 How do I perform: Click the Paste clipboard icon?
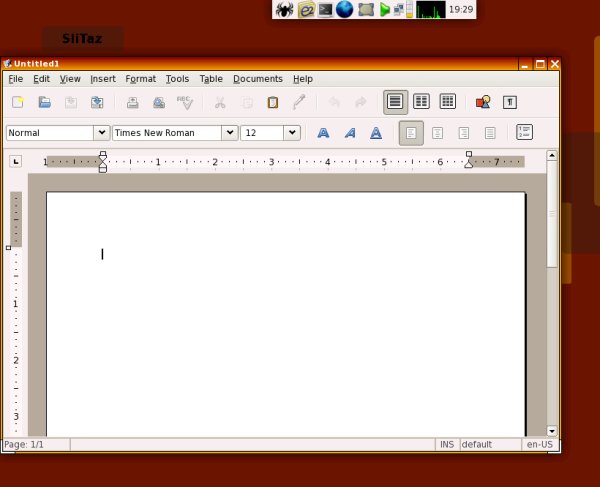coord(272,102)
